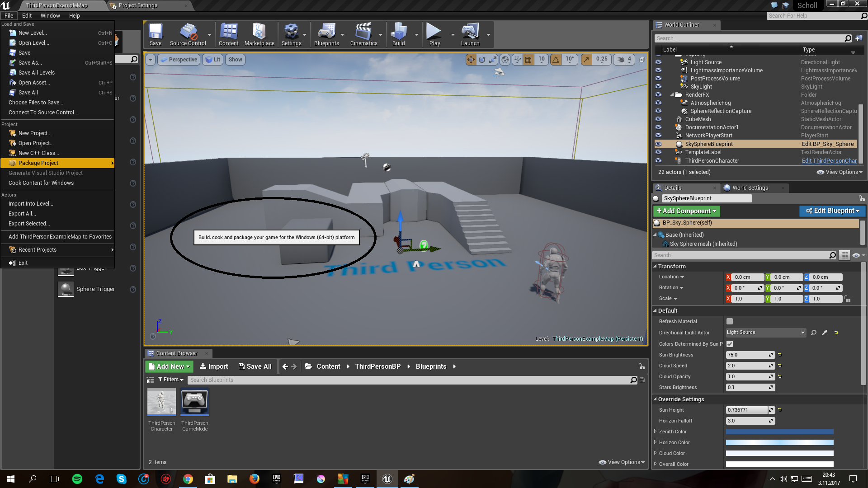This screenshot has height=488, width=868.
Task: Select ThirdPersonGameMode thumbnail
Action: 195,402
